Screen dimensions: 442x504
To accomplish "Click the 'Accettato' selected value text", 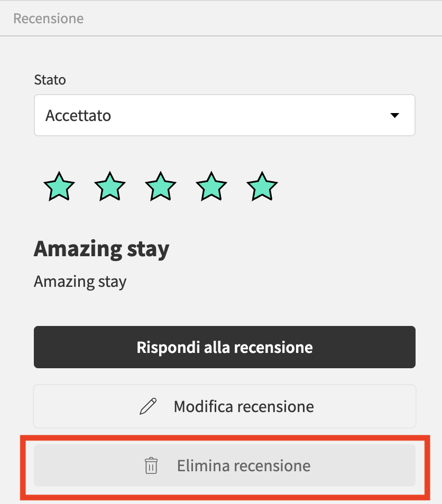I will (x=78, y=115).
